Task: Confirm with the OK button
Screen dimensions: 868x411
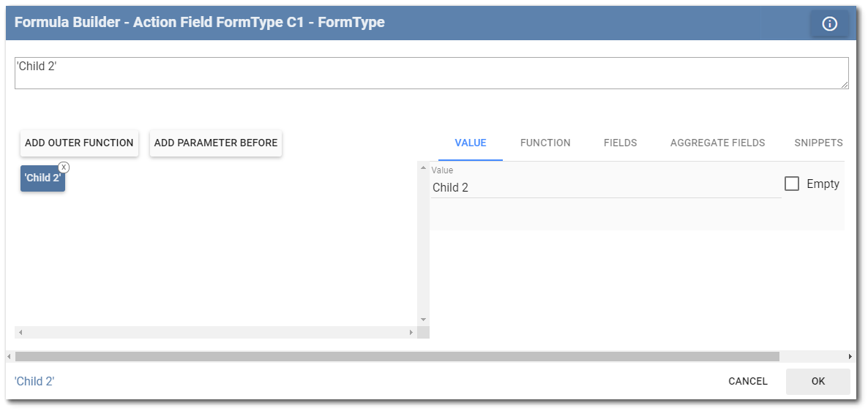Action: 818,381
